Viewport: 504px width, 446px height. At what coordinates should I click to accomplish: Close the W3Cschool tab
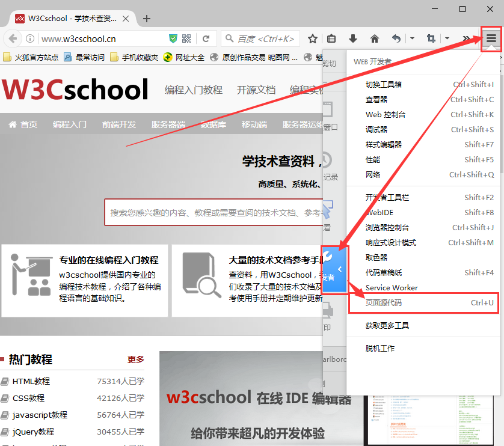coord(126,19)
